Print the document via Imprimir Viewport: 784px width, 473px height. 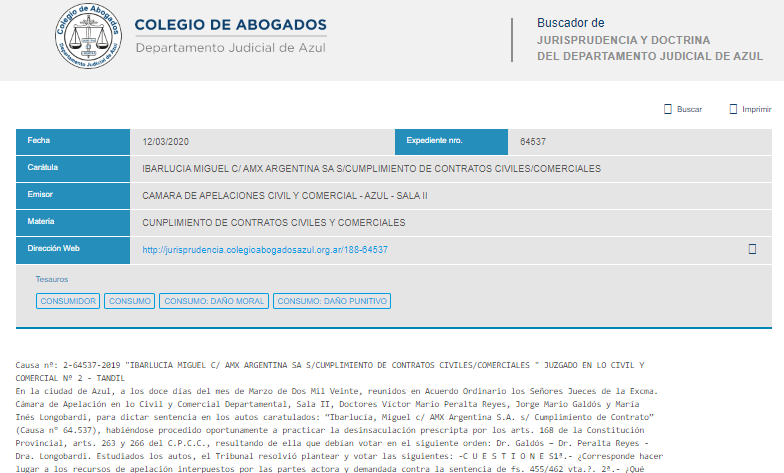click(x=755, y=109)
